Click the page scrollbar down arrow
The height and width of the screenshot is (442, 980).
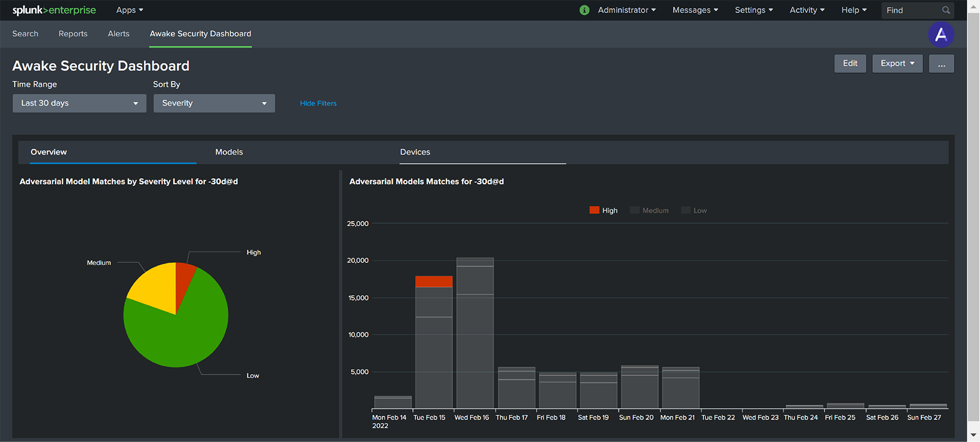tap(973, 436)
